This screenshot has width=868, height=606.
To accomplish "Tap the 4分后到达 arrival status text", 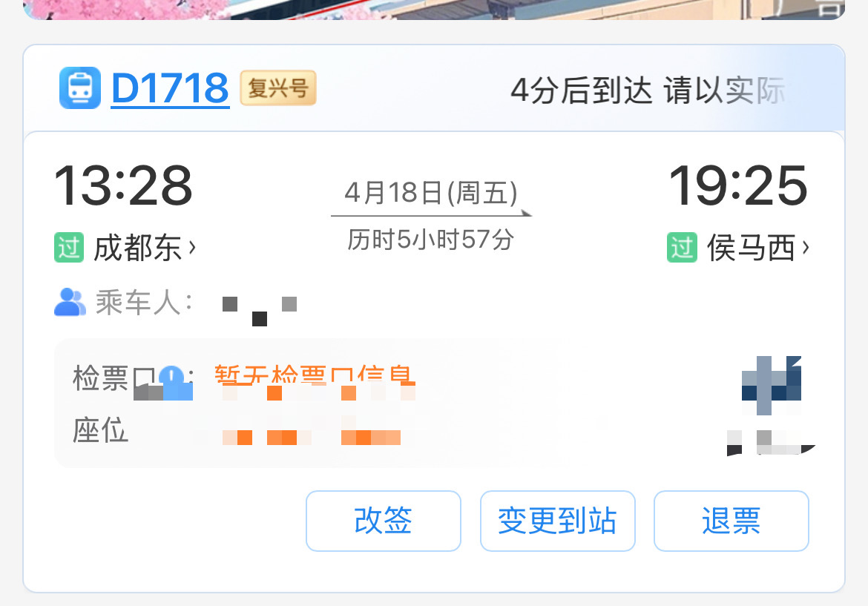I will [x=581, y=90].
